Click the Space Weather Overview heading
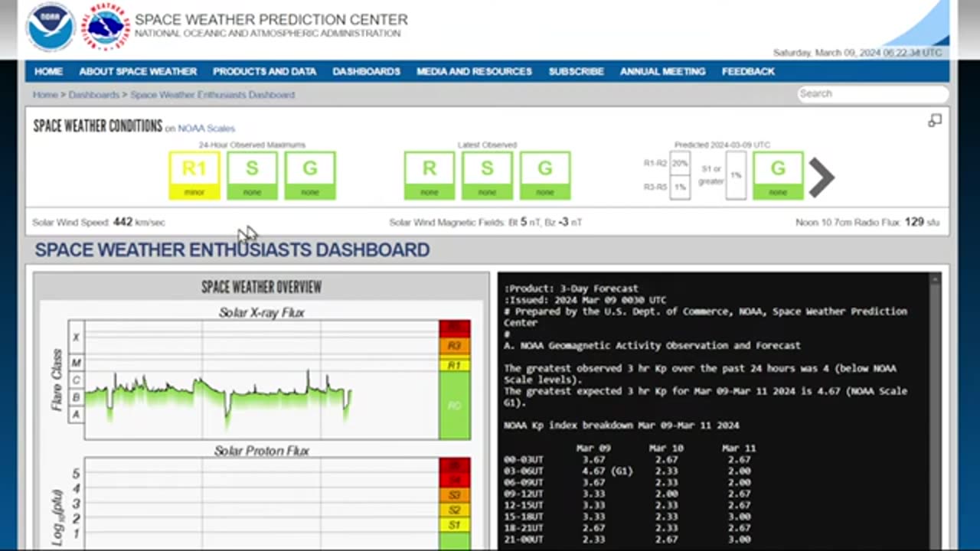 click(261, 287)
